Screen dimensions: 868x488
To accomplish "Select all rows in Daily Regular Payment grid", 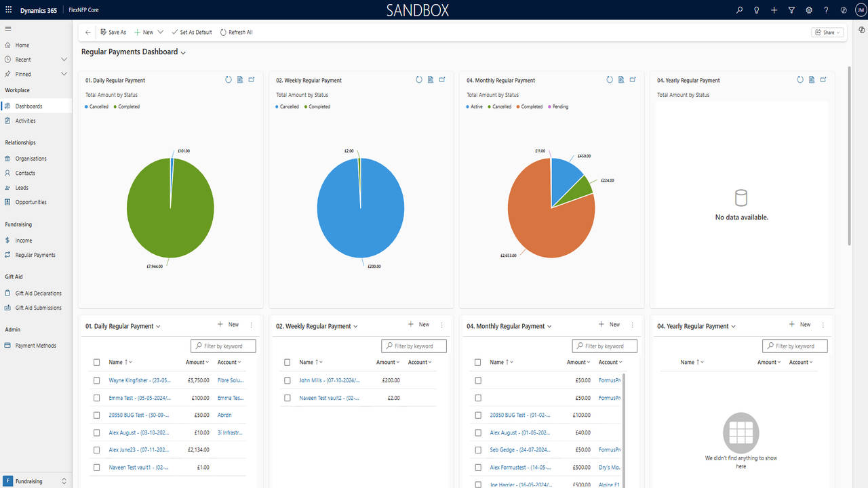I will click(x=96, y=362).
